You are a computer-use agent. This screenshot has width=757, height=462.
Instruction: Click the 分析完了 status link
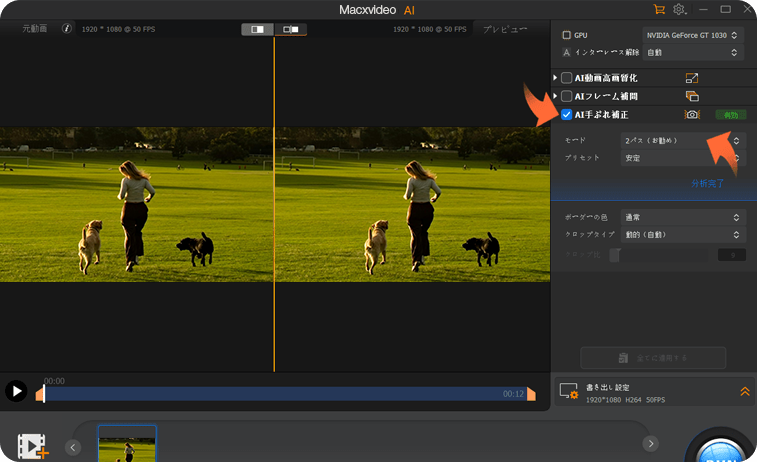coord(707,183)
